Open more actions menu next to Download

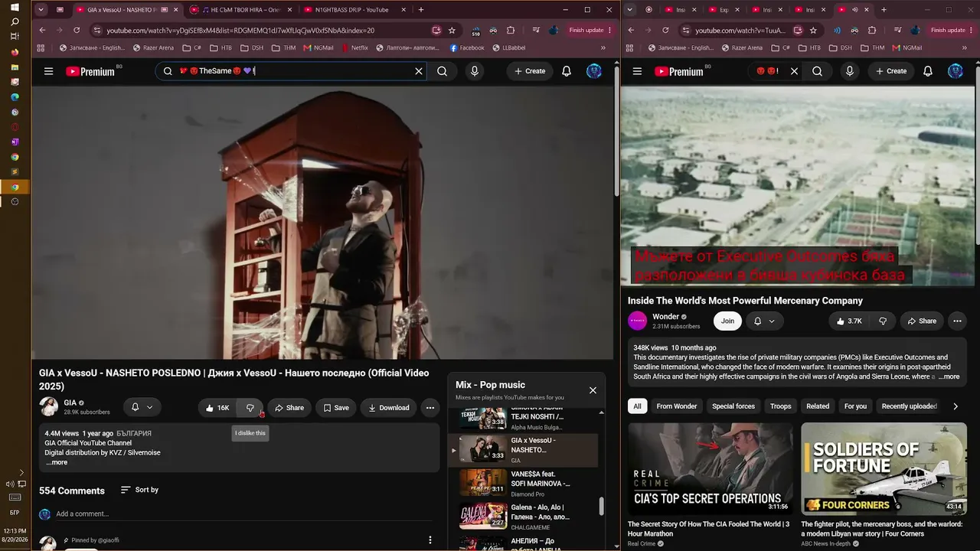(430, 408)
